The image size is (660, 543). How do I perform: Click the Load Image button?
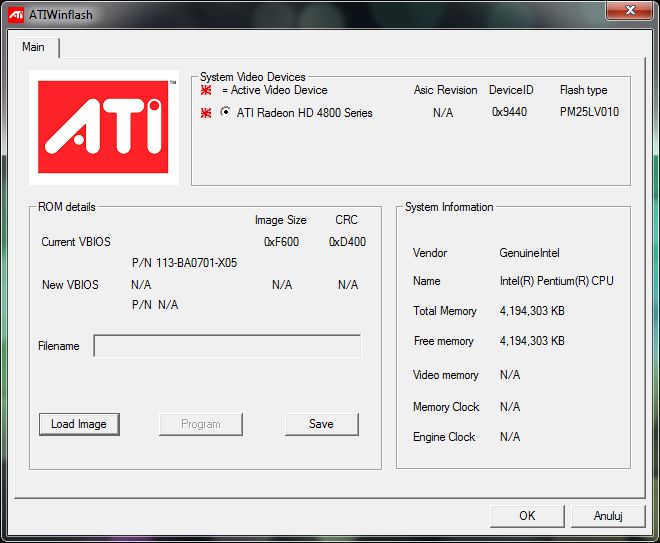[x=79, y=424]
